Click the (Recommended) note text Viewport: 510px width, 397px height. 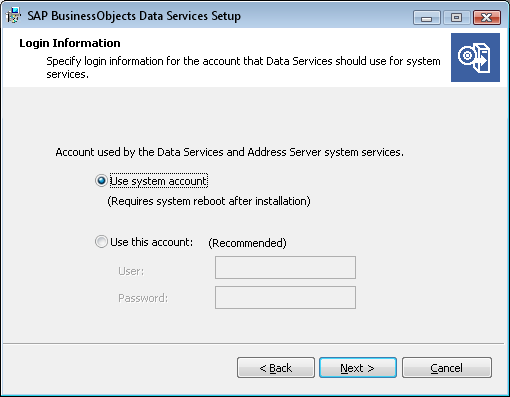[x=247, y=243]
